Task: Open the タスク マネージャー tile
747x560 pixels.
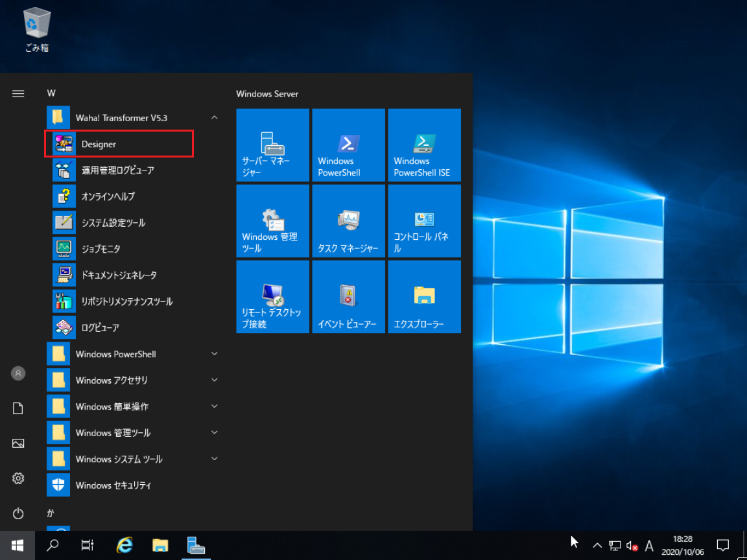Action: coord(348,221)
